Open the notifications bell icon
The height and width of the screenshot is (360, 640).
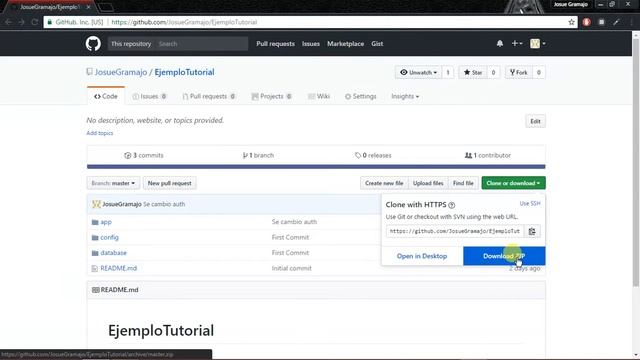tap(500, 43)
